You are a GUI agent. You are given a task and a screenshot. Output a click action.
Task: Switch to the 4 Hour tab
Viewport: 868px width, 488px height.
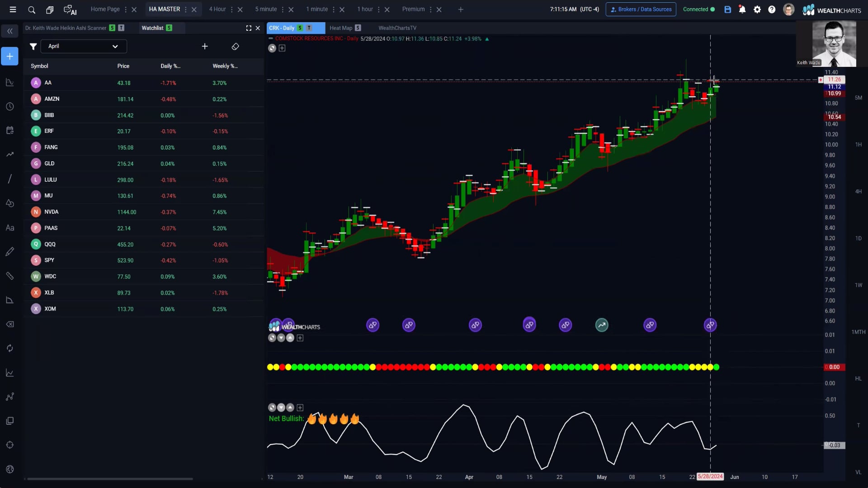coord(217,9)
